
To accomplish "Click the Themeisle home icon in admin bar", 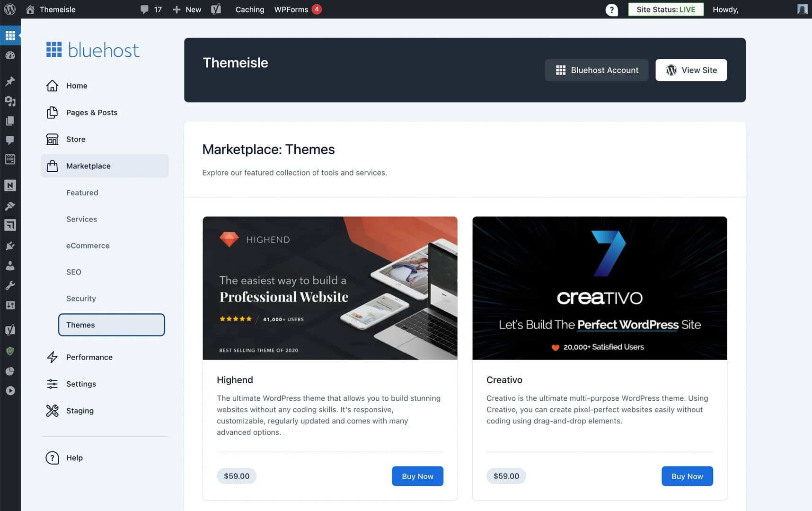I will (x=30, y=9).
